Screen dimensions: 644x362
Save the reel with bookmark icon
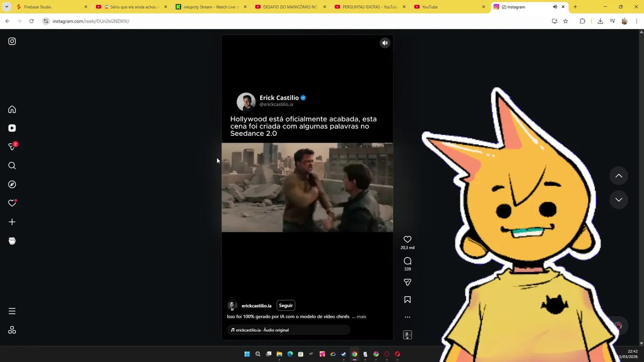408,300
